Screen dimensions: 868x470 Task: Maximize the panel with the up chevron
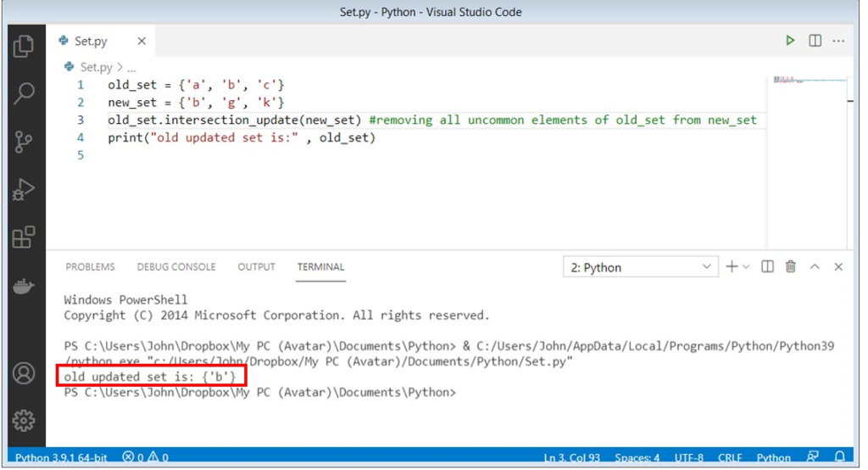(x=815, y=266)
